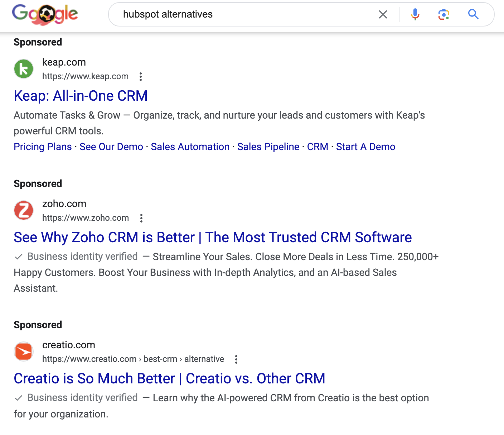Viewport: 504px width, 435px height.
Task: Click the magnifying glass search button
Action: click(x=473, y=14)
